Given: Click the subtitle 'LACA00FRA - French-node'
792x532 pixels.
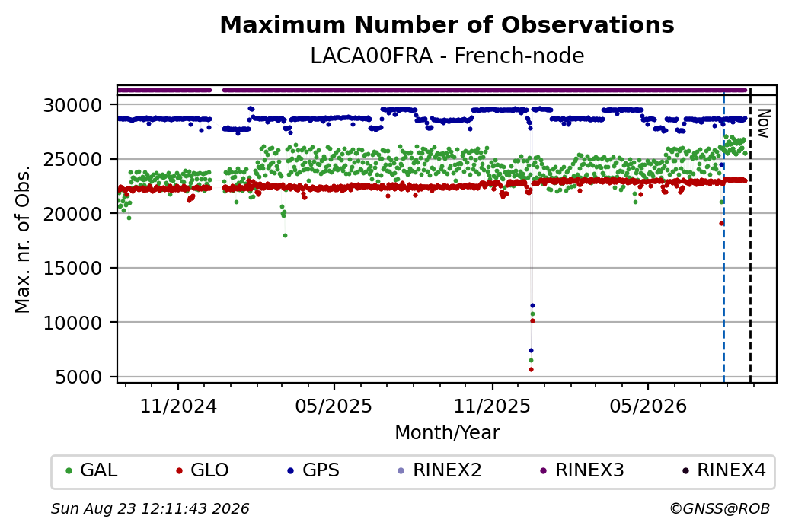Looking at the screenshot, I should (x=447, y=56).
